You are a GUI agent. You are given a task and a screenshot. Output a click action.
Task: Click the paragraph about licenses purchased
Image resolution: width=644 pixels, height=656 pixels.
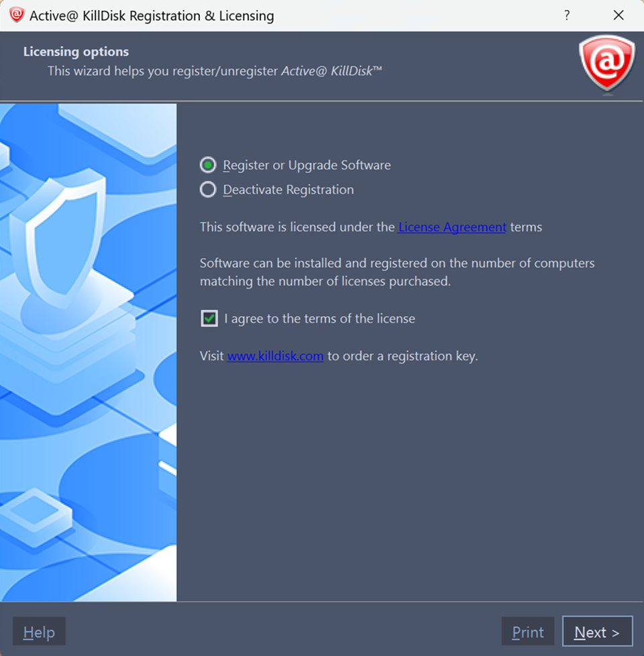coord(397,272)
